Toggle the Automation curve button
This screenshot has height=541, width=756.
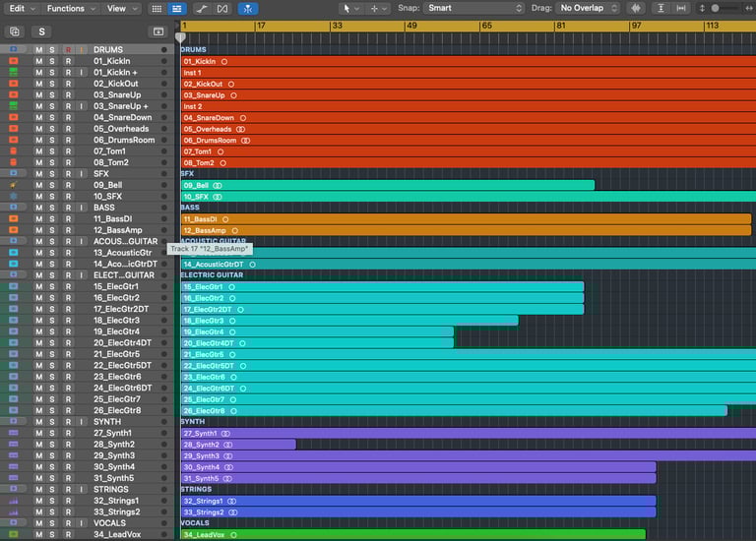202,9
